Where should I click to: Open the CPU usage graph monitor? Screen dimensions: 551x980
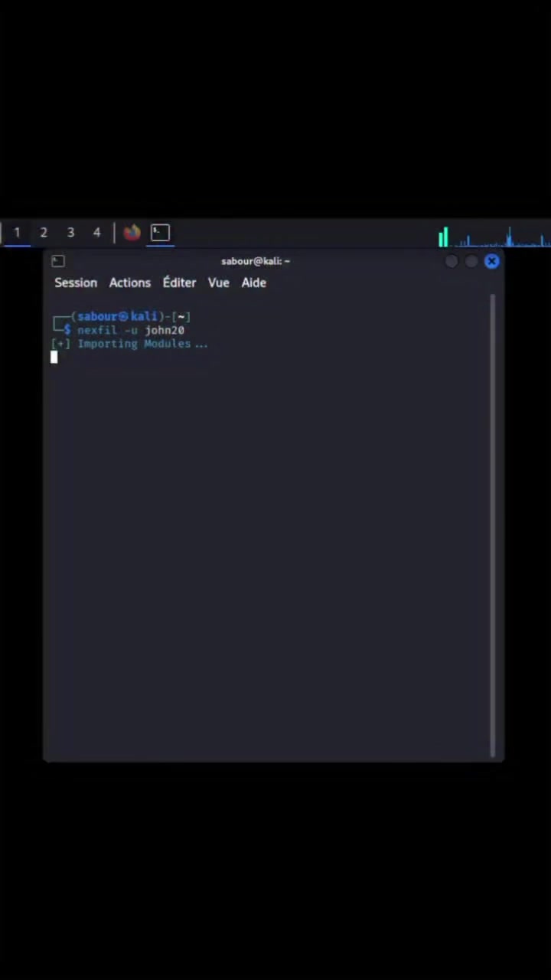(494, 236)
